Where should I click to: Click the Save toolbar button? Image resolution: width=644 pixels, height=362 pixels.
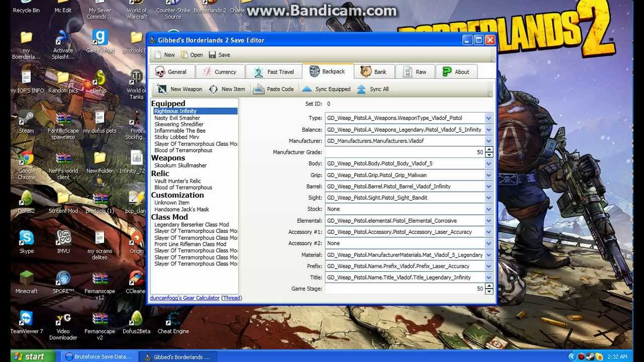coord(219,55)
